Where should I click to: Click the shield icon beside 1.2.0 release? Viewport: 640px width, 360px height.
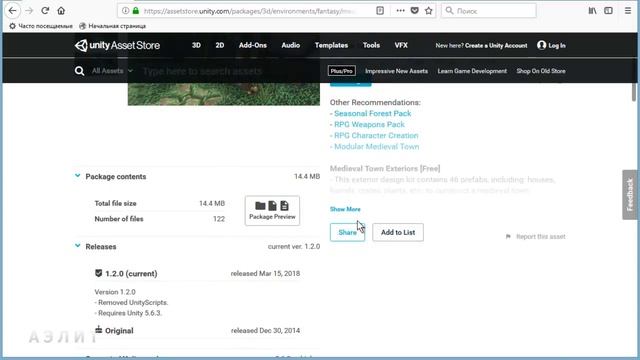click(98, 273)
